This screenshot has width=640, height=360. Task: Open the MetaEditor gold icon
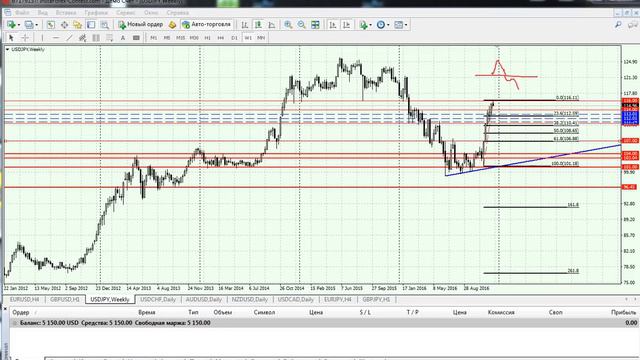click(x=172, y=25)
